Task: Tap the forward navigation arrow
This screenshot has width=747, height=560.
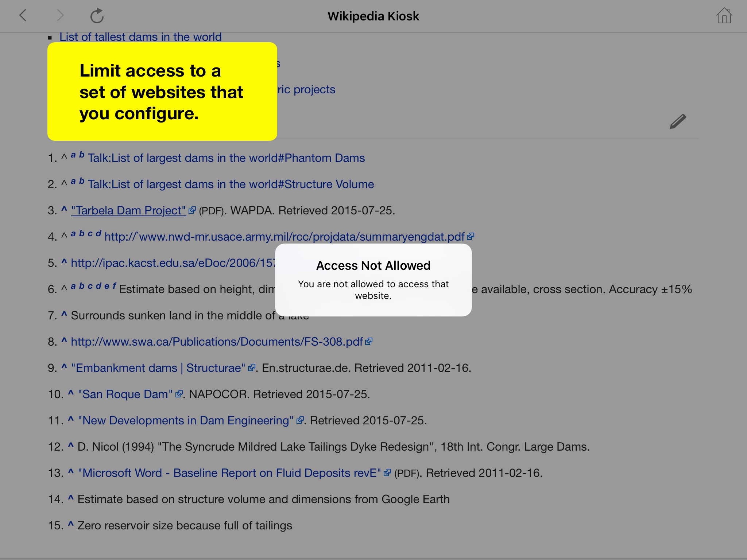Action: pyautogui.click(x=60, y=16)
